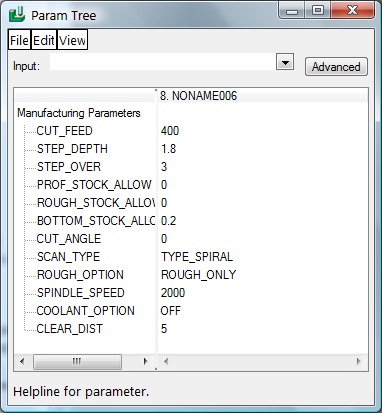Open the Edit menu
Image resolution: width=382 pixels, height=413 pixels.
44,40
